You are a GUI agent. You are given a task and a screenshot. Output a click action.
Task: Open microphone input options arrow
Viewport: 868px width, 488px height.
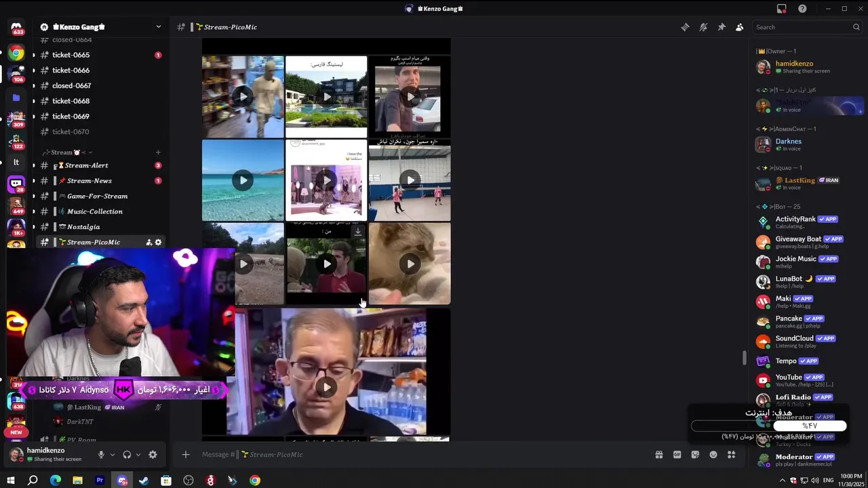point(113,455)
